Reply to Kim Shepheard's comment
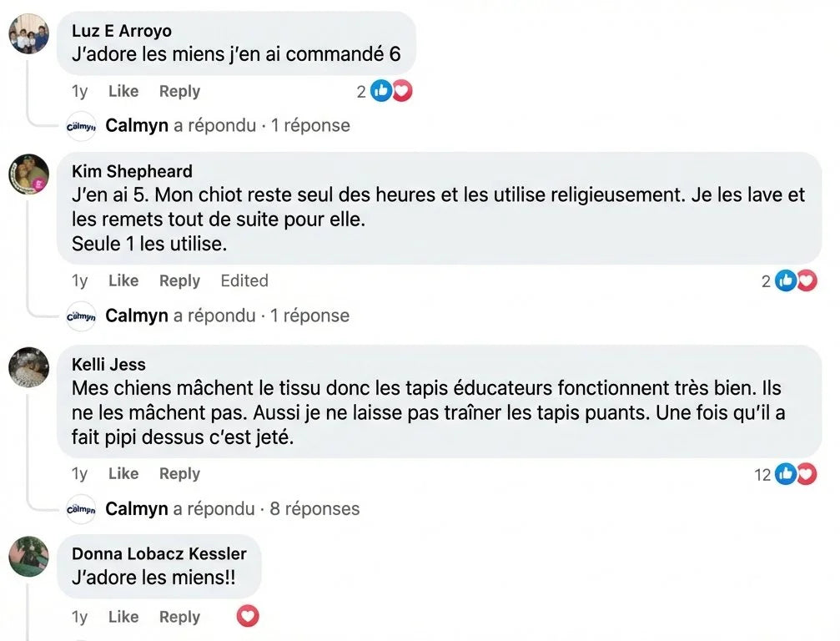This screenshot has width=840, height=641. 179,281
